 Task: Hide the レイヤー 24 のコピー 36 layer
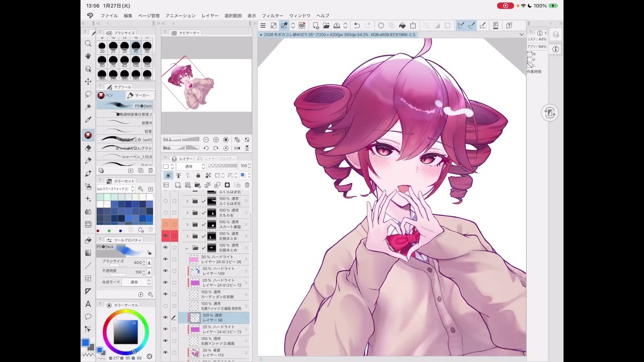click(165, 259)
